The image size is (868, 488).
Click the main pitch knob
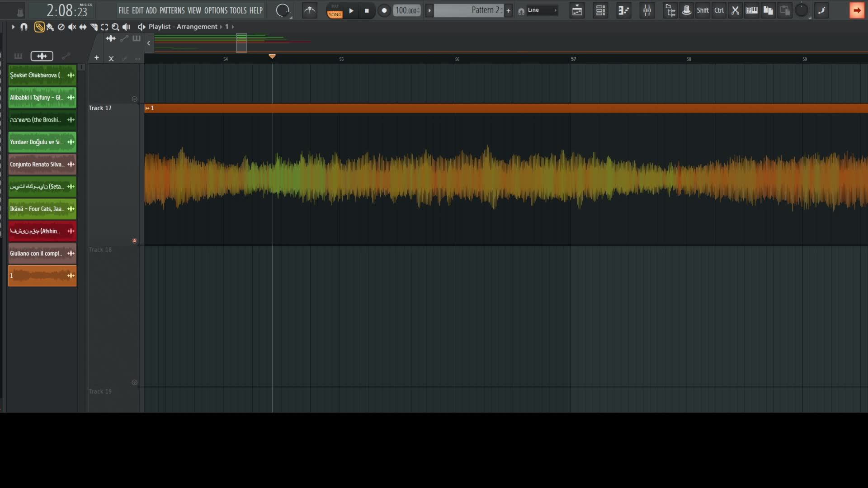pyautogui.click(x=283, y=10)
